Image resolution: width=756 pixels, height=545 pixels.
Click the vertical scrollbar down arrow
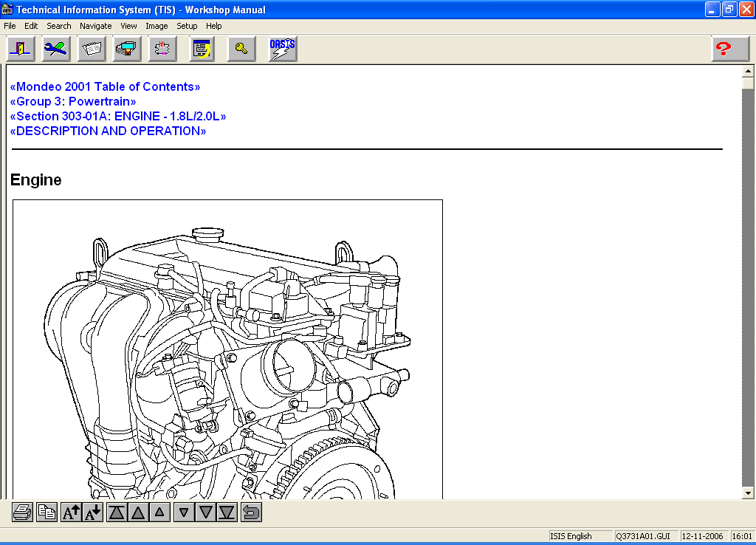pyautogui.click(x=748, y=493)
